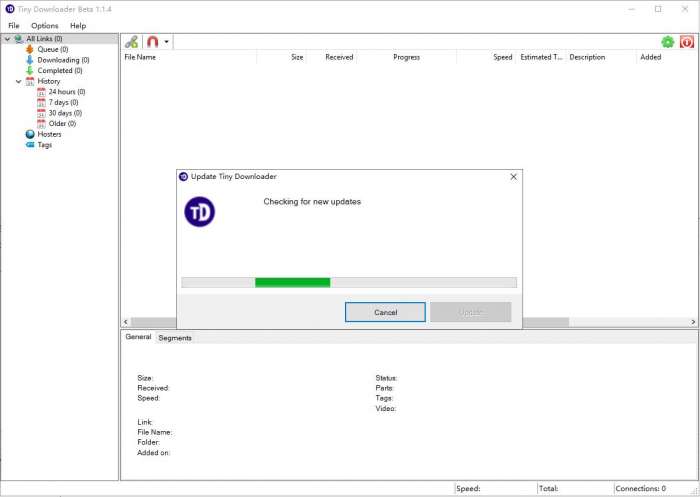The width and height of the screenshot is (700, 497).
Task: Click the 30 days calendar icon
Action: coord(41,113)
